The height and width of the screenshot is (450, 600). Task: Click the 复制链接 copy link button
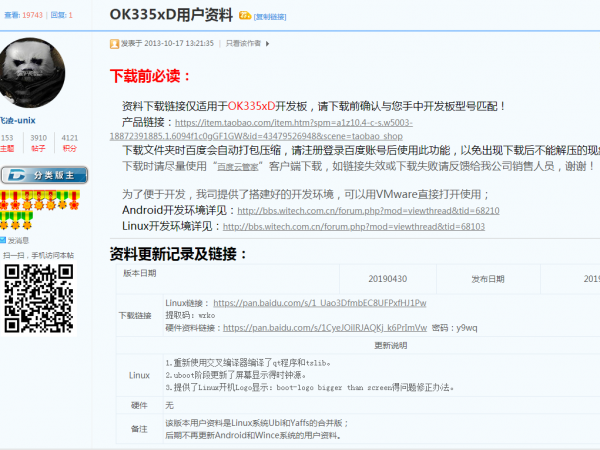[272, 17]
